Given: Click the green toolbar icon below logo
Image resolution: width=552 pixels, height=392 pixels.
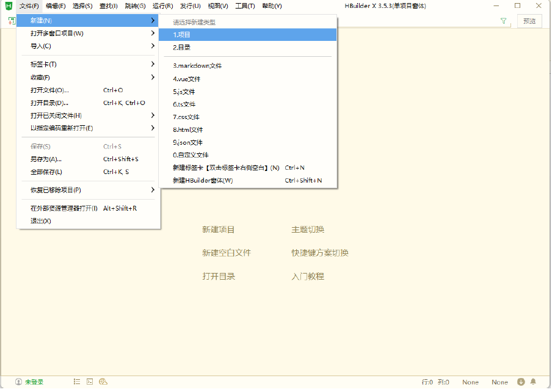Looking at the screenshot, I should tap(12, 21).
